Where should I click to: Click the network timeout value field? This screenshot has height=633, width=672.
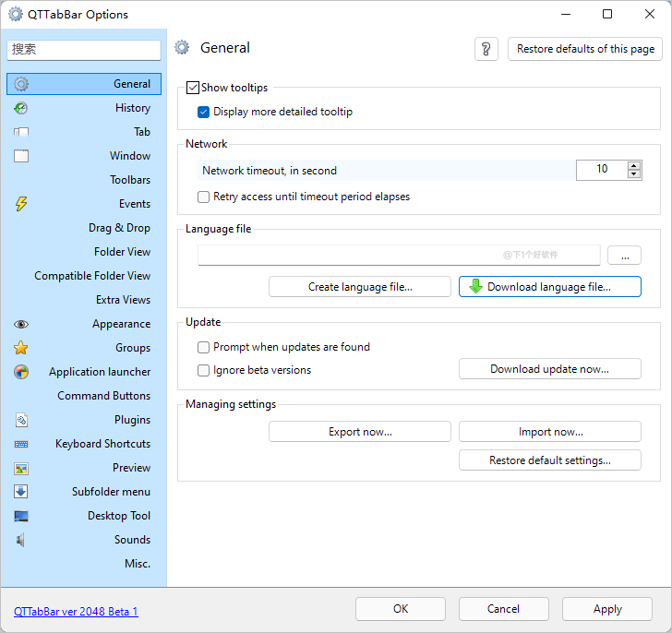click(x=602, y=170)
